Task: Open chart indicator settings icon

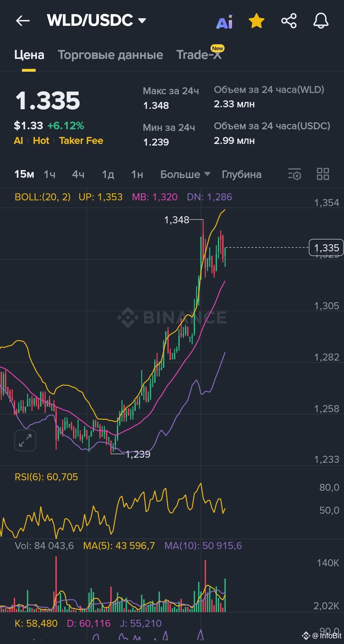Action: point(295,174)
